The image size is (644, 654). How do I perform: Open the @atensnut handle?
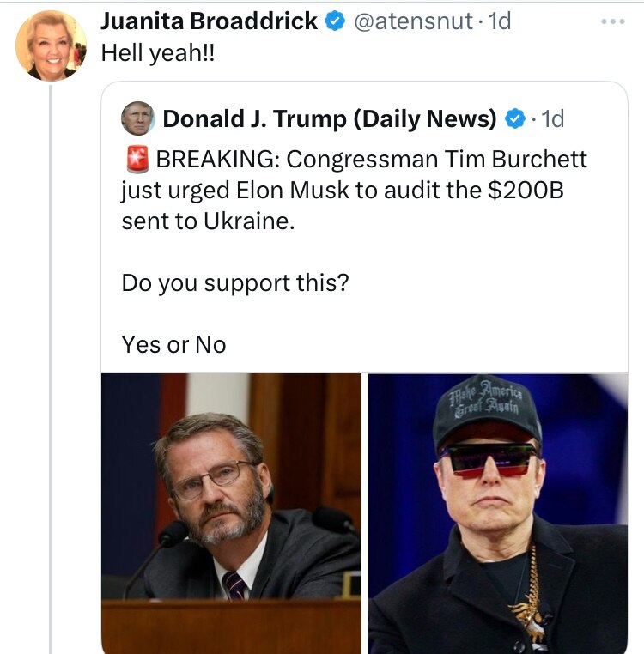(x=411, y=21)
